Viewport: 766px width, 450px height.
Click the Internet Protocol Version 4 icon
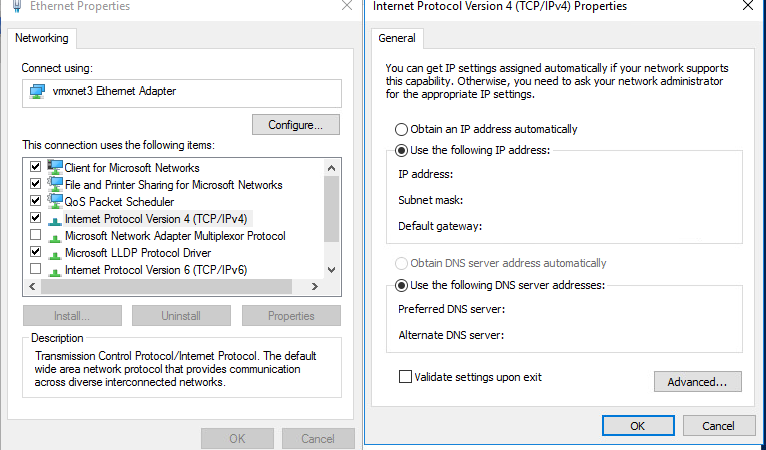coord(55,220)
